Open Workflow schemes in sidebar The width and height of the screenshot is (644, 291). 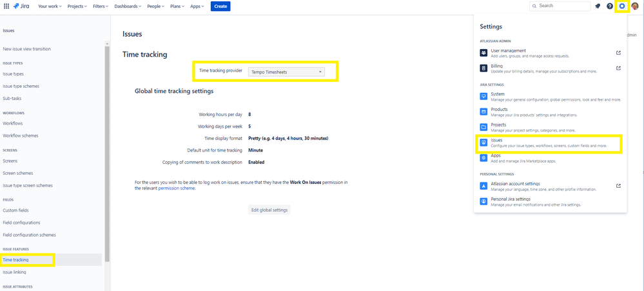coord(21,135)
